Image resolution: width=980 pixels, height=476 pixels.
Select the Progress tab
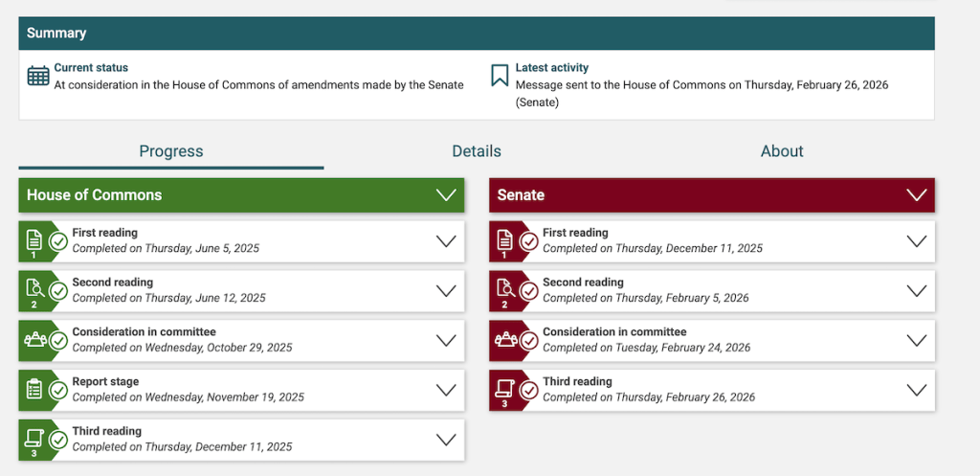171,151
